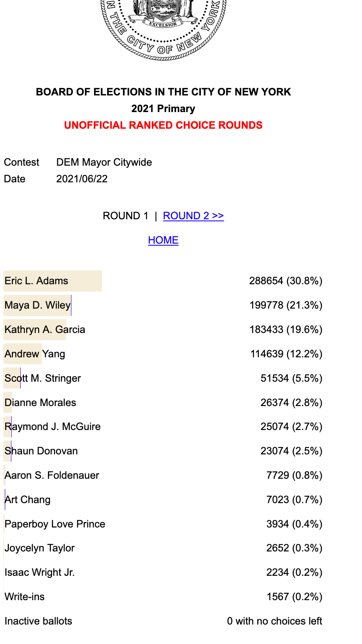Image resolution: width=362 pixels, height=644 pixels.
Task: Click the City of New York seal
Action: [163, 29]
